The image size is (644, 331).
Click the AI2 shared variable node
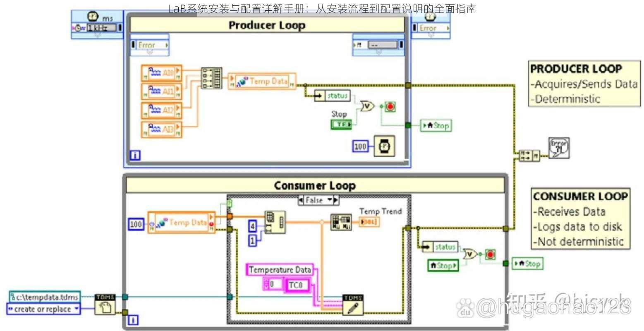pyautogui.click(x=162, y=110)
